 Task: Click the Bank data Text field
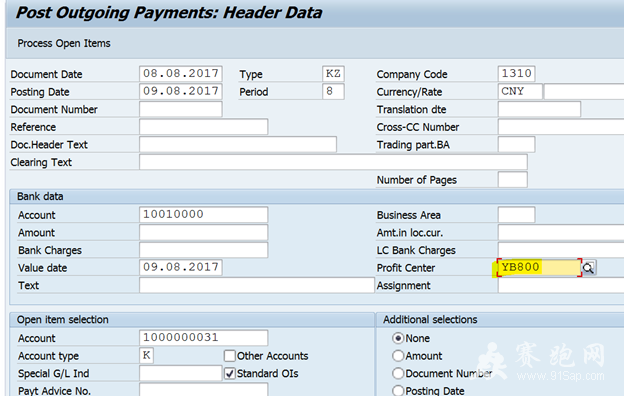[x=257, y=285]
